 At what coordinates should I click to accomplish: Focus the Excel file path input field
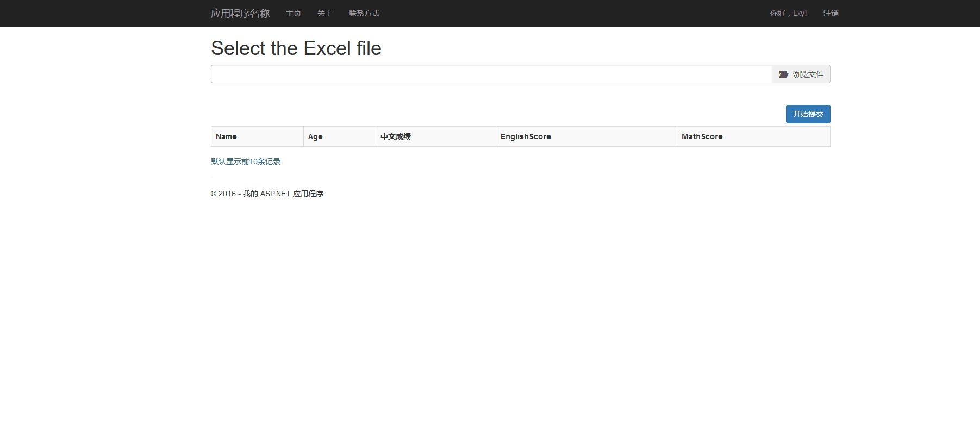(491, 74)
